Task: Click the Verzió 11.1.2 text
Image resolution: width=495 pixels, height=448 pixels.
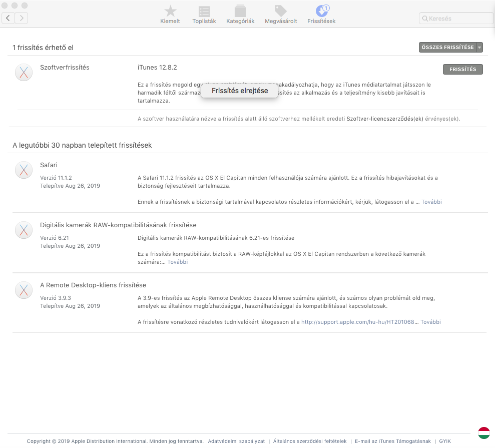Action: (x=56, y=178)
